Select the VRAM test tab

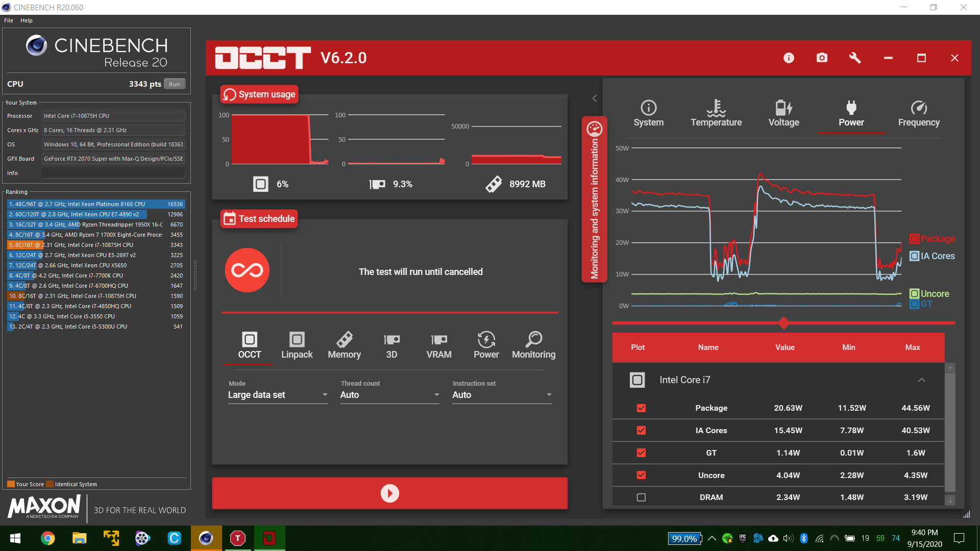point(439,345)
